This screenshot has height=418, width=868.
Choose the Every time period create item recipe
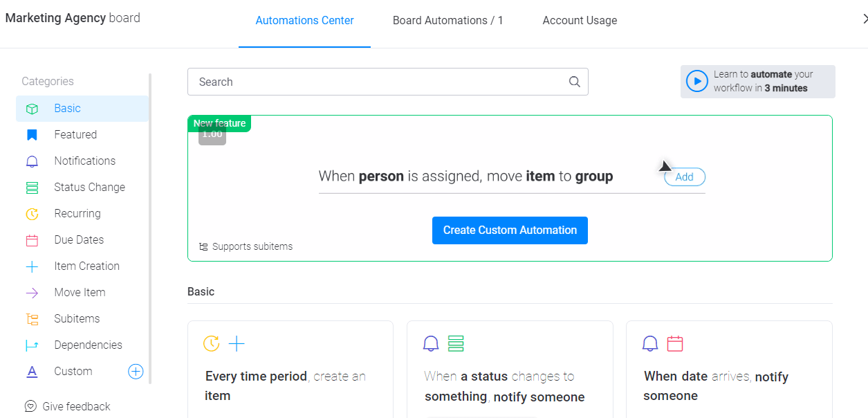pyautogui.click(x=290, y=370)
